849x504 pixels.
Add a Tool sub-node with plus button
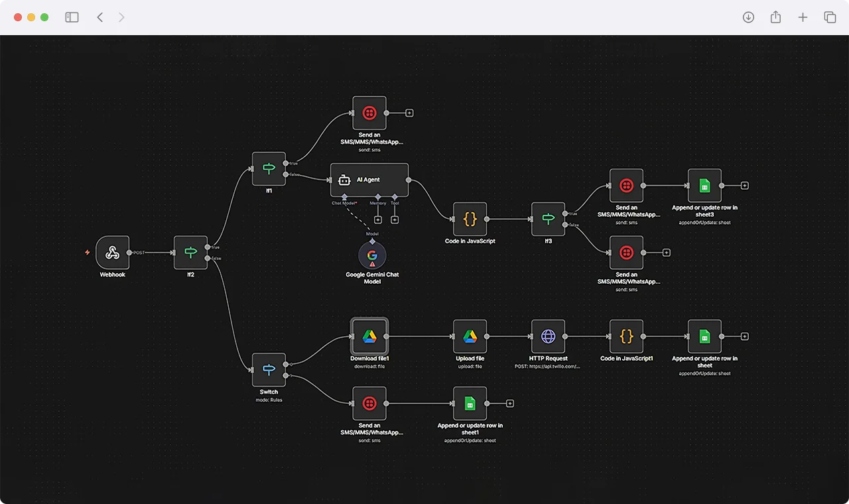(395, 220)
